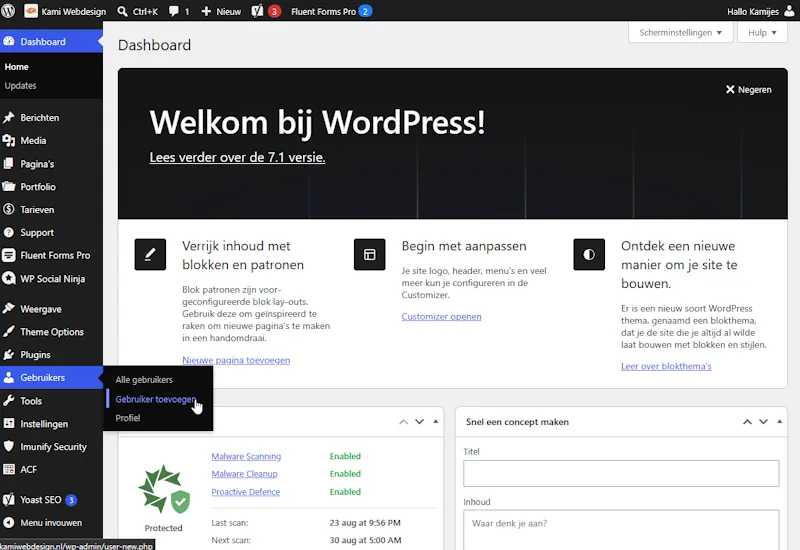Open the Customizer openen link
The width and height of the screenshot is (800, 550).
(x=441, y=316)
